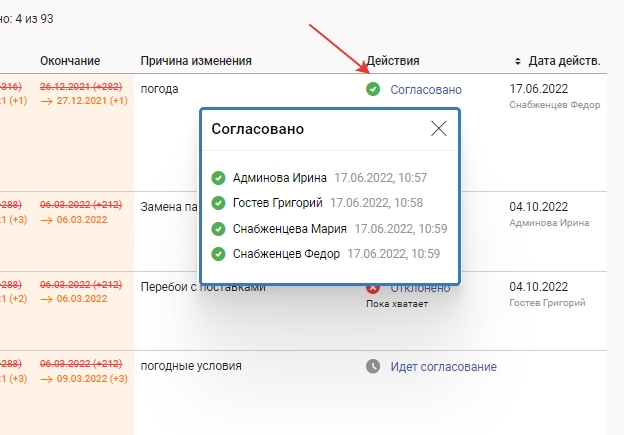Click check icon for Гостев Григорий
Screen dimensions: 624x435
point(218,203)
